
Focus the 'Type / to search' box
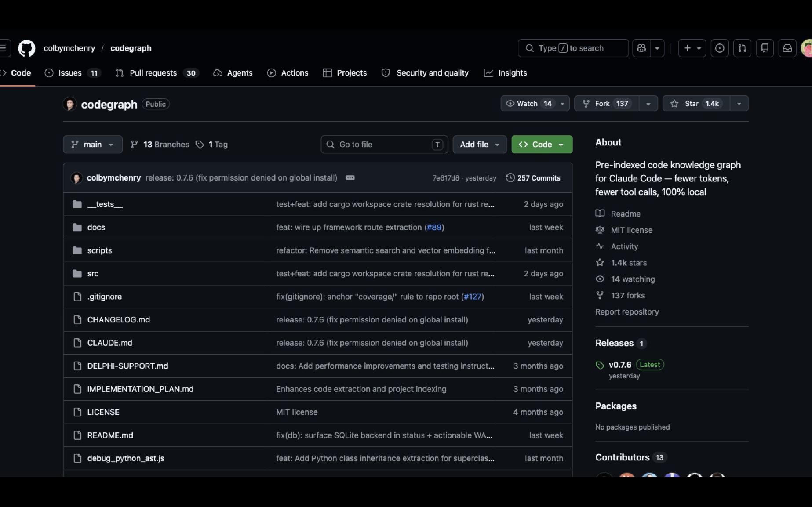coord(573,48)
